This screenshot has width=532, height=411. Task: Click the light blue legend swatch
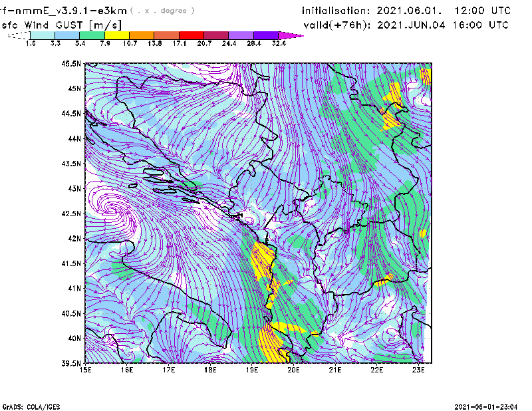[67, 35]
